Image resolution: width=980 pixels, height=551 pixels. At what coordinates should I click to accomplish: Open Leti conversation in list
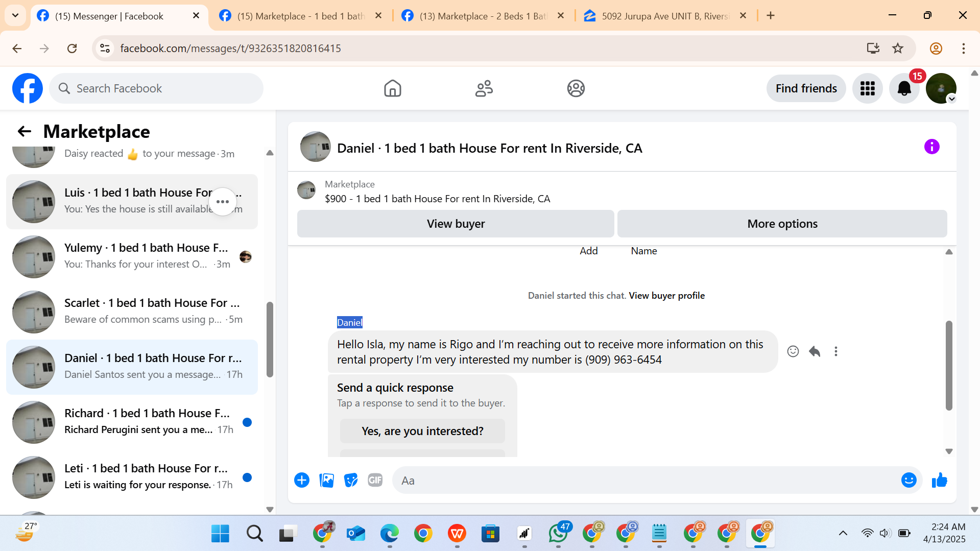click(x=132, y=477)
